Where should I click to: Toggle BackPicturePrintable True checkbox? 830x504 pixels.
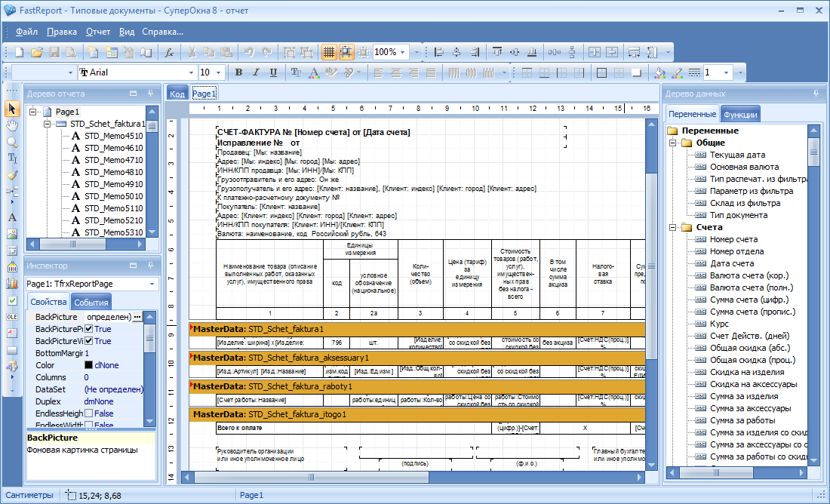point(89,329)
